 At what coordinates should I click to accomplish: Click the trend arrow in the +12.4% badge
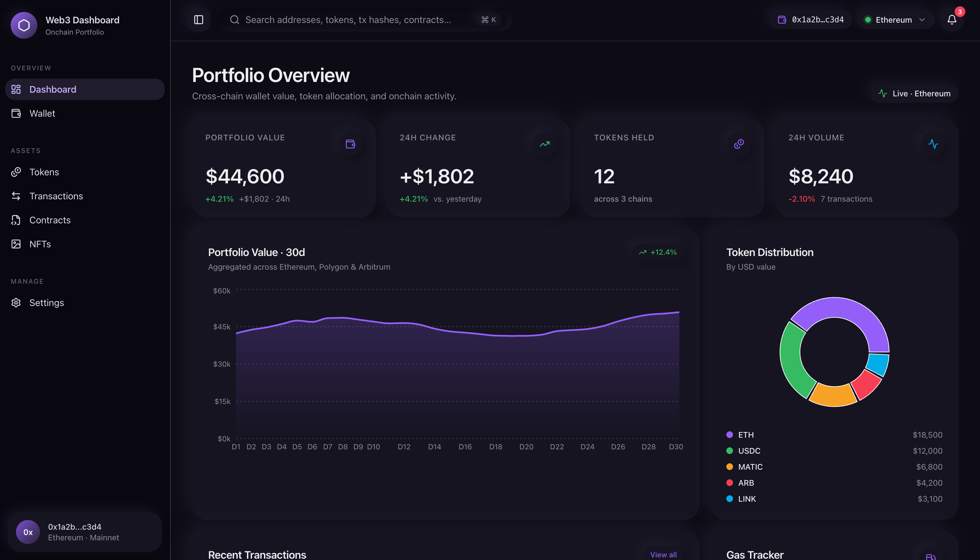[x=643, y=252]
